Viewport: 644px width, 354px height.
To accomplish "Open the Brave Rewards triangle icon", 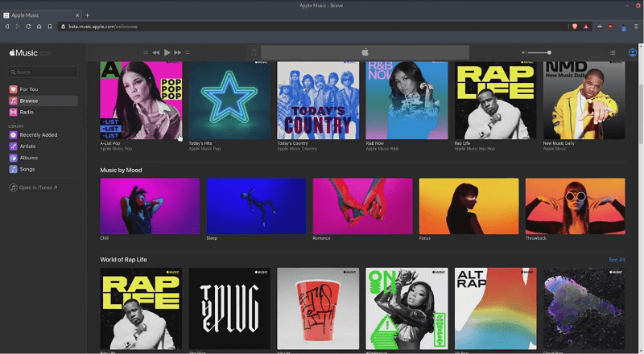I will tap(586, 27).
